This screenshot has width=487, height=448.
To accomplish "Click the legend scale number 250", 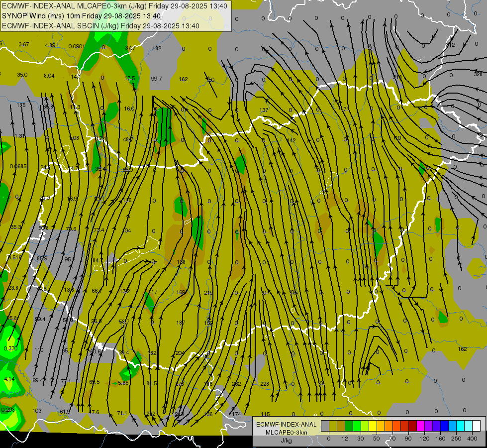I will (x=456, y=439).
